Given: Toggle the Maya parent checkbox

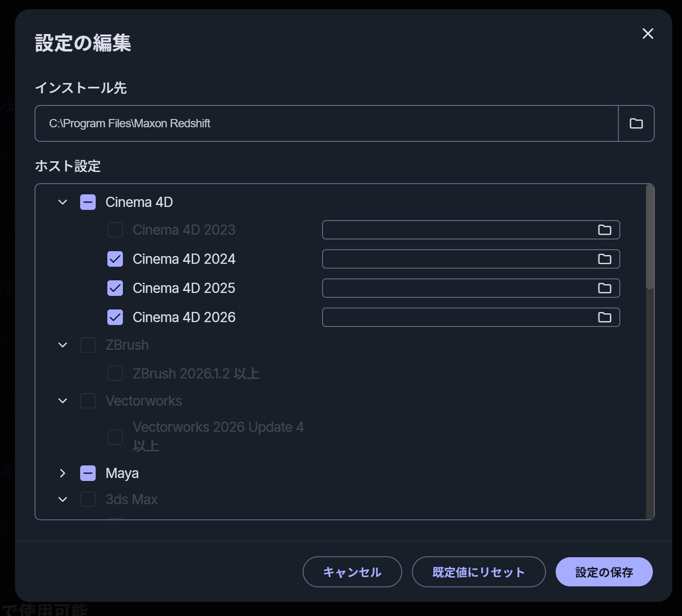Looking at the screenshot, I should click(88, 473).
